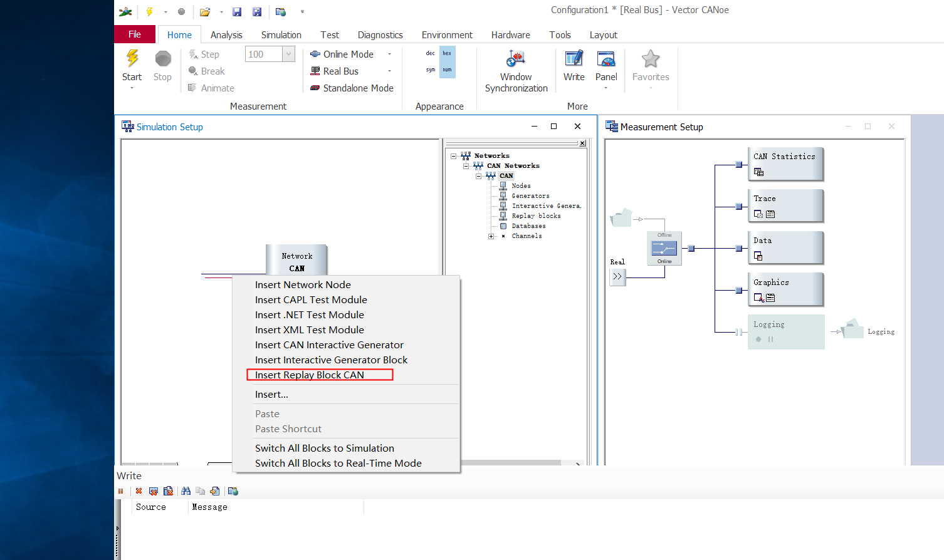
Task: Click the globe folder icon in Write toolbar
Action: point(233,491)
